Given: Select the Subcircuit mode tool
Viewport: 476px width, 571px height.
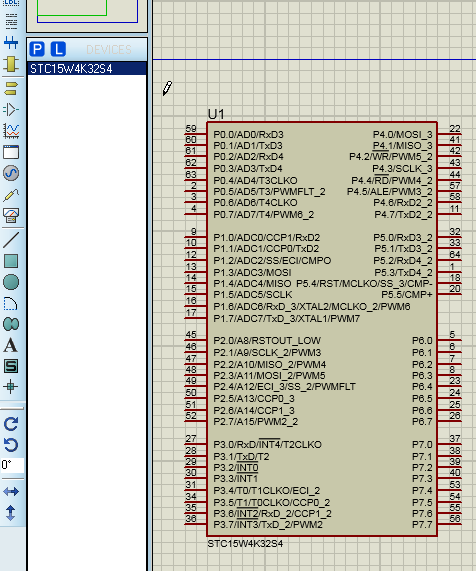Looking at the screenshot, I should (x=11, y=64).
